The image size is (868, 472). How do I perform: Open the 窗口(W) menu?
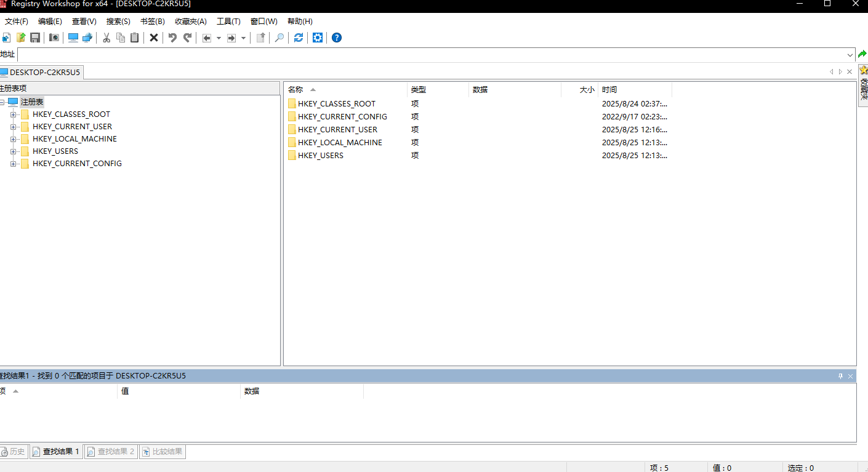pyautogui.click(x=264, y=22)
